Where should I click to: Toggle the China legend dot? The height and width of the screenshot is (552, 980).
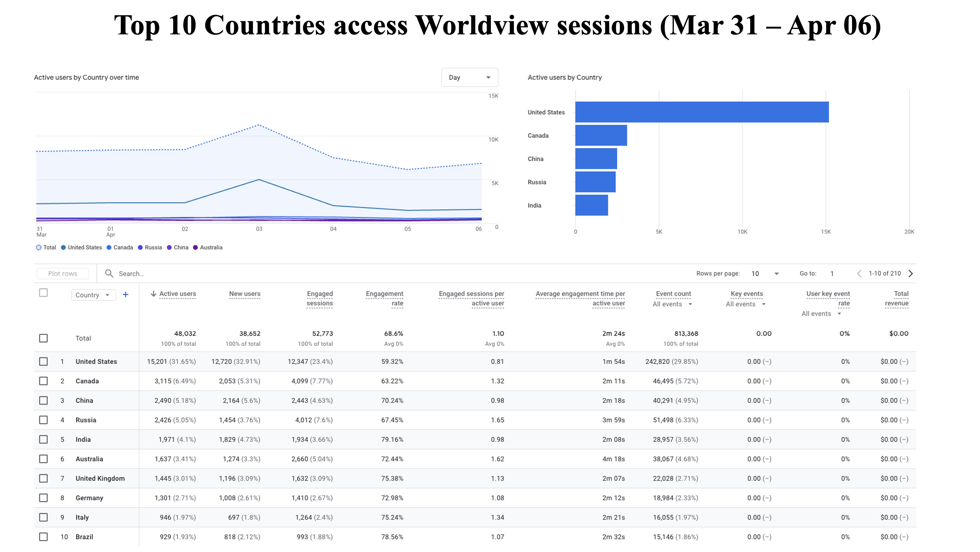169,247
